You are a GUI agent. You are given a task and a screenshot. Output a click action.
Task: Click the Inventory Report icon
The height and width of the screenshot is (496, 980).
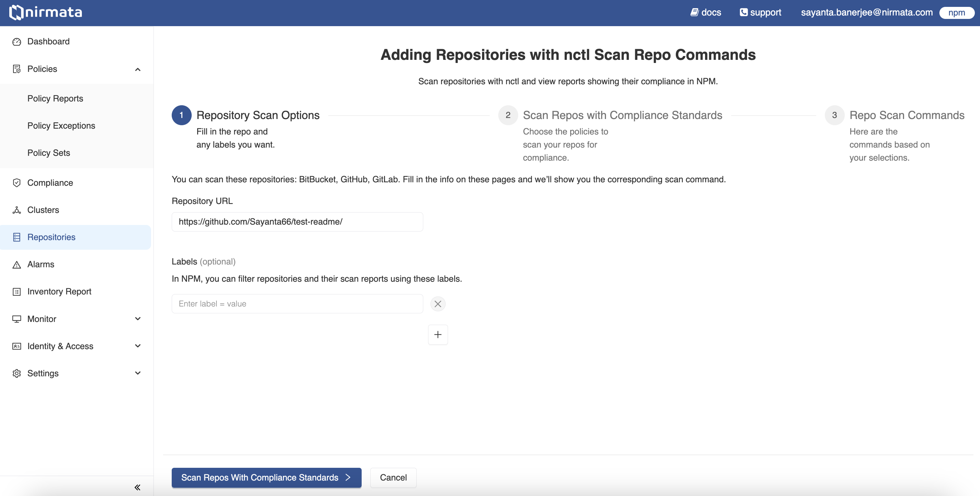click(17, 292)
